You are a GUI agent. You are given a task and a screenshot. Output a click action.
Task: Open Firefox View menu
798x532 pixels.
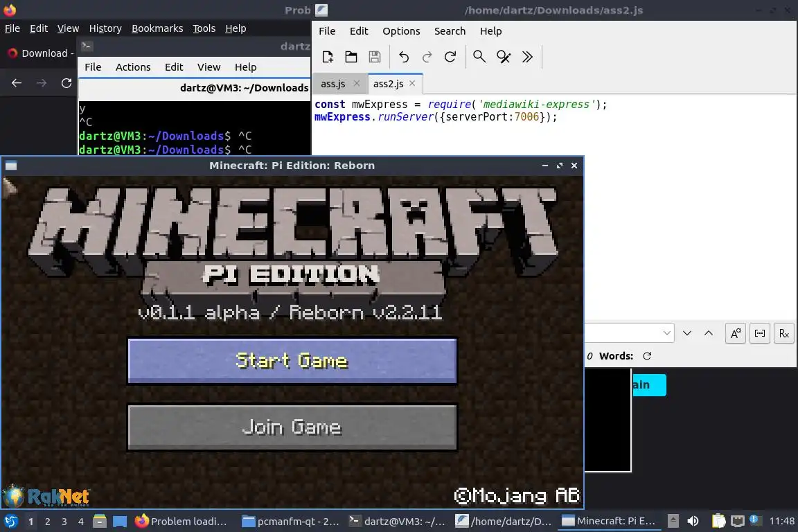pyautogui.click(x=68, y=28)
